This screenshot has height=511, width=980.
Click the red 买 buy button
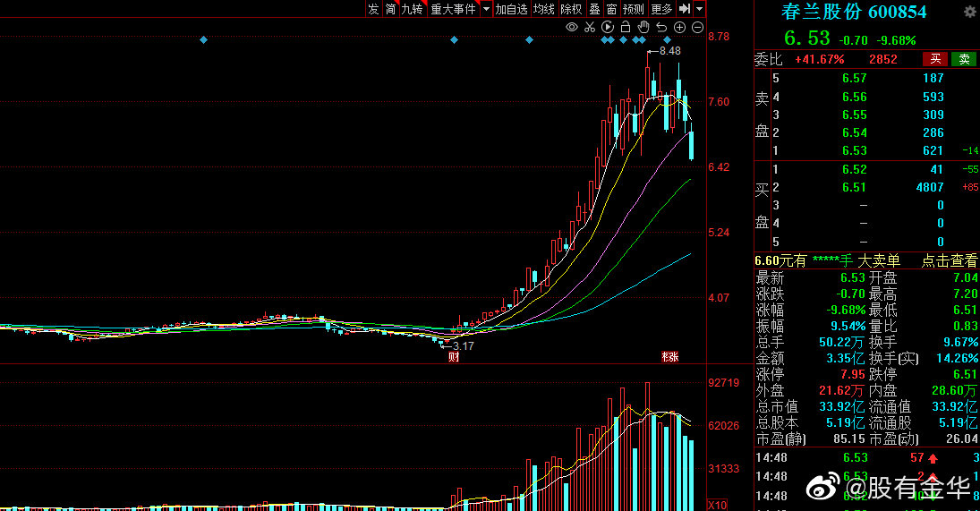[935, 59]
